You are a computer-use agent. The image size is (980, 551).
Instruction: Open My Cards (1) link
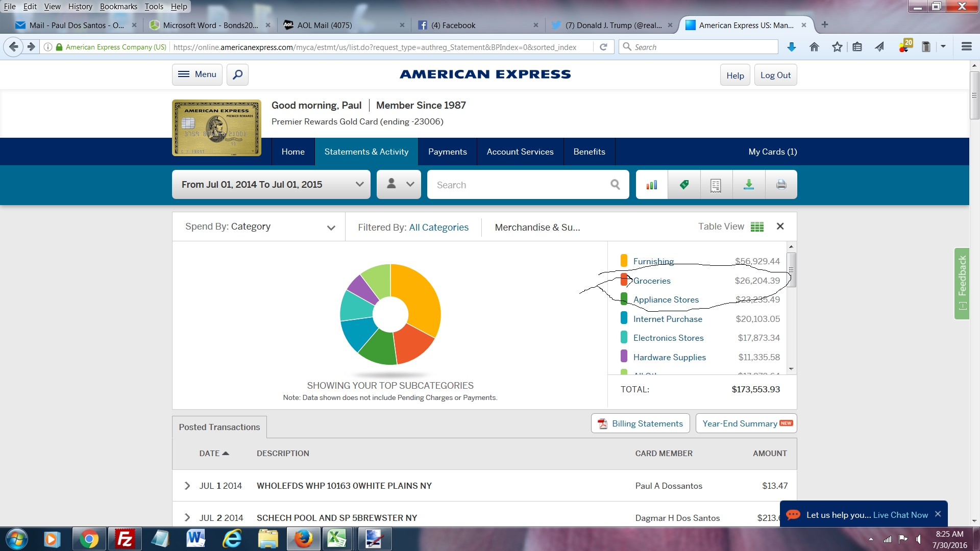pyautogui.click(x=772, y=152)
